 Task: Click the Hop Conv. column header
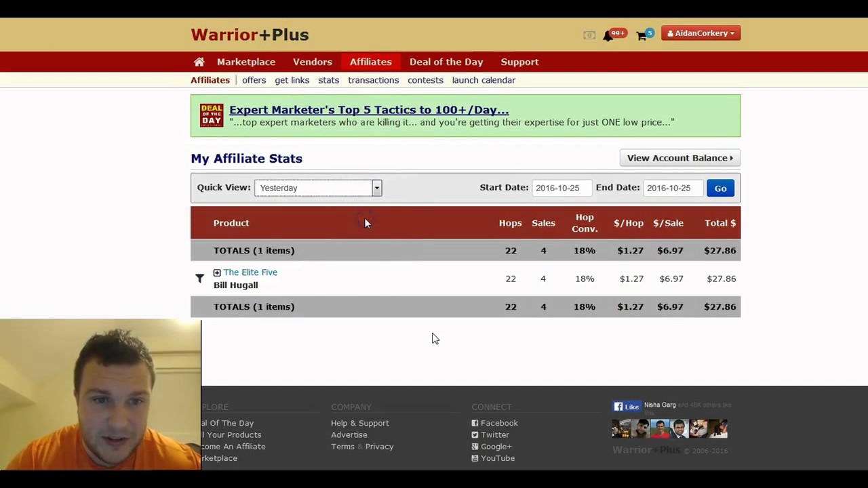pos(585,223)
